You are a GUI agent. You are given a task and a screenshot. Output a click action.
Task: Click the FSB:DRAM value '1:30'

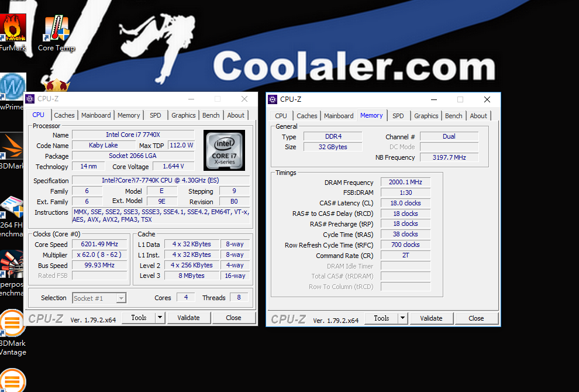point(405,192)
